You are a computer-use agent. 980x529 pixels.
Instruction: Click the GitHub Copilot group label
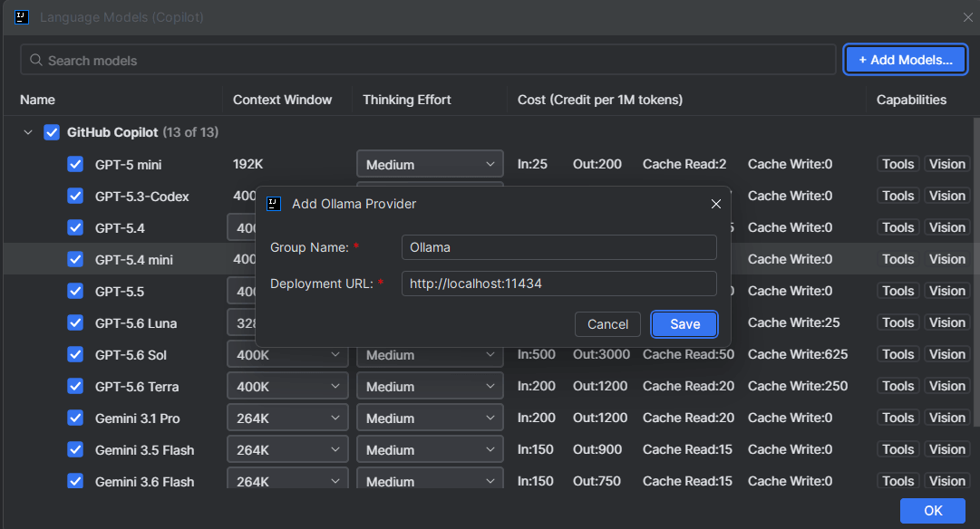click(112, 132)
